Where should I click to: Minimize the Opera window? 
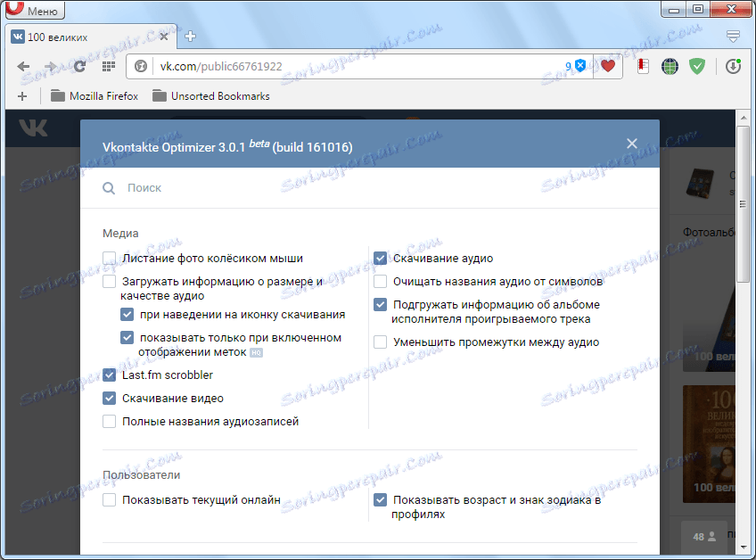coord(674,9)
